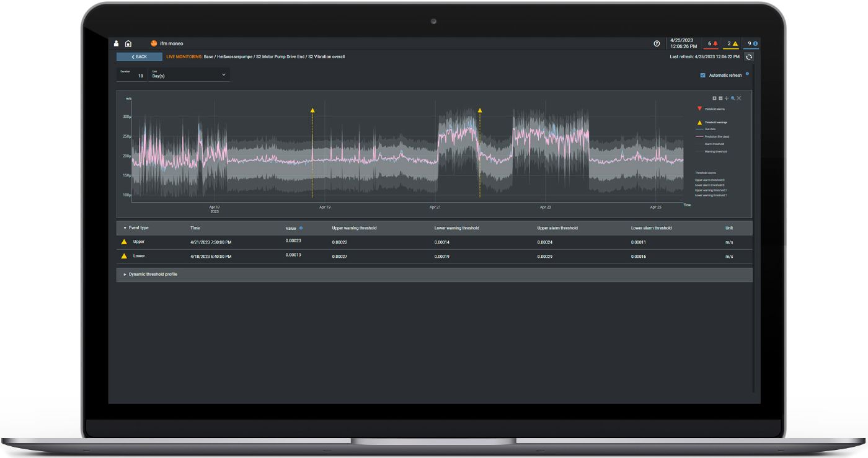The width and height of the screenshot is (868, 458).
Task: Click the help question mark menu
Action: point(656,43)
